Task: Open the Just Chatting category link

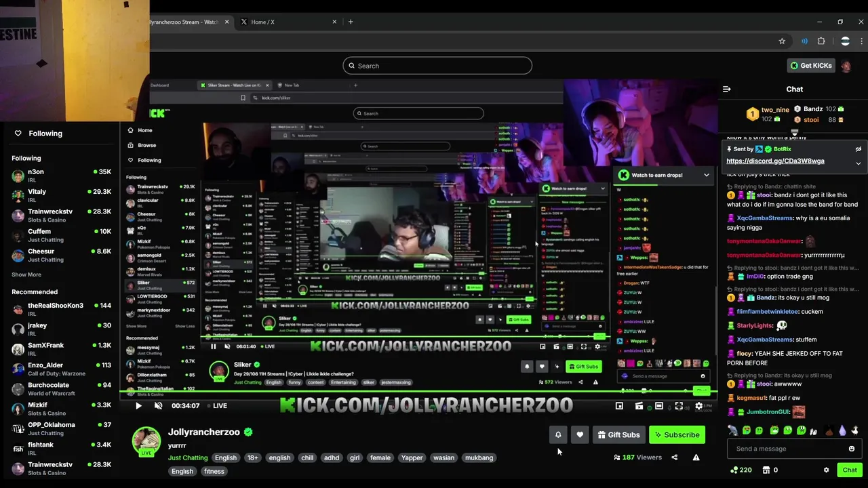Action: click(188, 457)
